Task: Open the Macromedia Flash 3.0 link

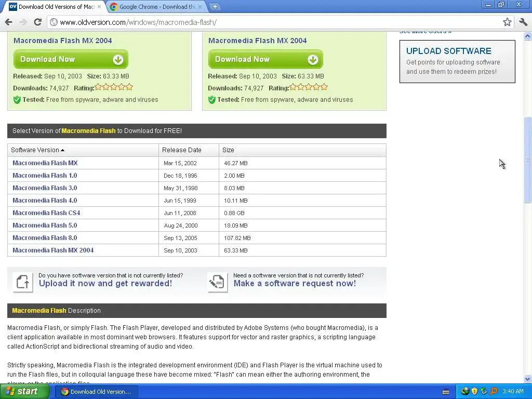Action: tap(45, 188)
